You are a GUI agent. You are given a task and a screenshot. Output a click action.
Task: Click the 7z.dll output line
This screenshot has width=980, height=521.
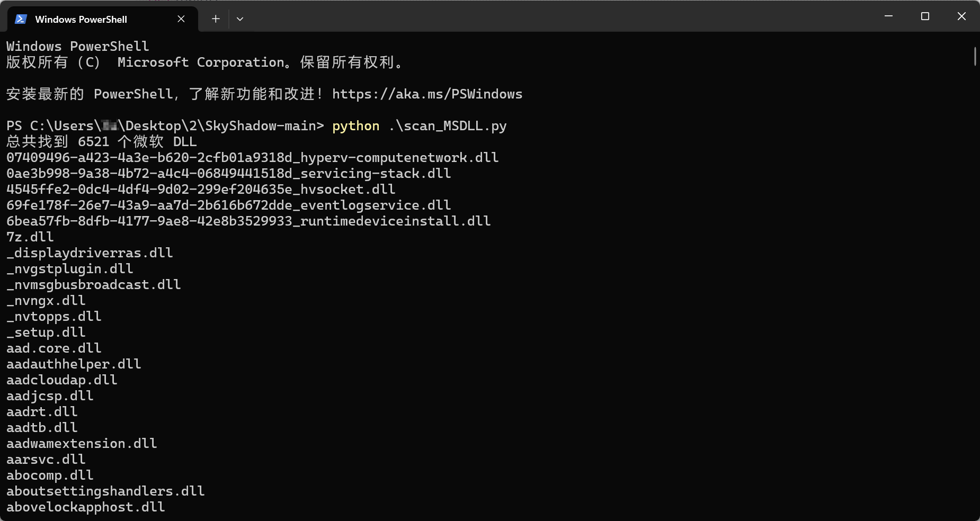coord(30,237)
